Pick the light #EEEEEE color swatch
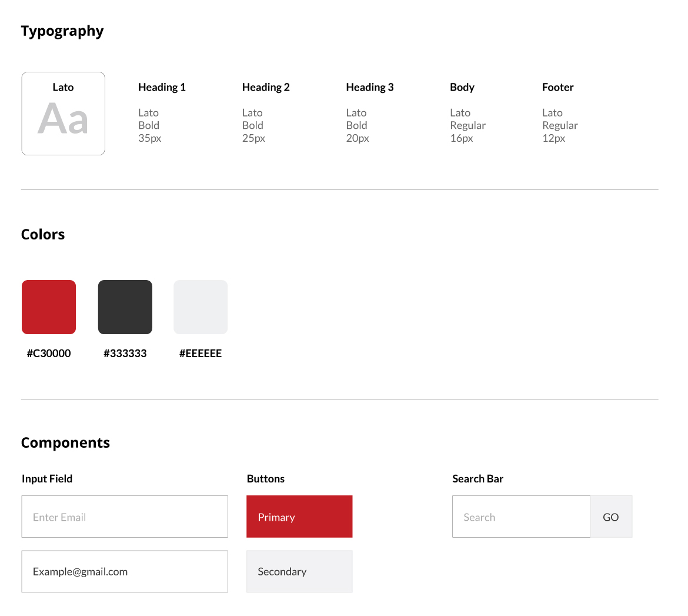The image size is (688, 616). tap(201, 307)
